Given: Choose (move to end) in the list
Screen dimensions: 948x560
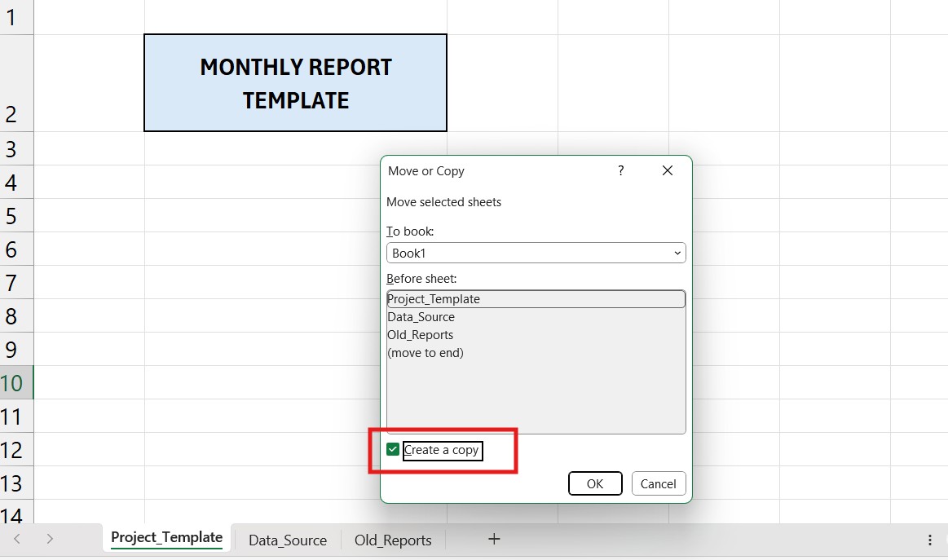Looking at the screenshot, I should (x=425, y=352).
